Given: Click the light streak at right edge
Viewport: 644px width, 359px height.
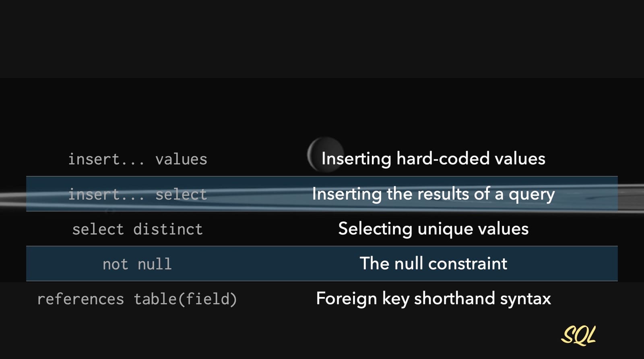Looking at the screenshot, I should coord(632,197).
